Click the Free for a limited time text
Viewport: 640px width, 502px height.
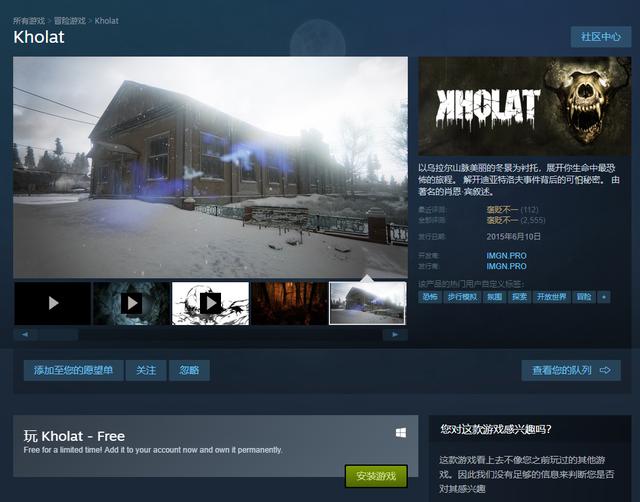pyautogui.click(x=153, y=450)
